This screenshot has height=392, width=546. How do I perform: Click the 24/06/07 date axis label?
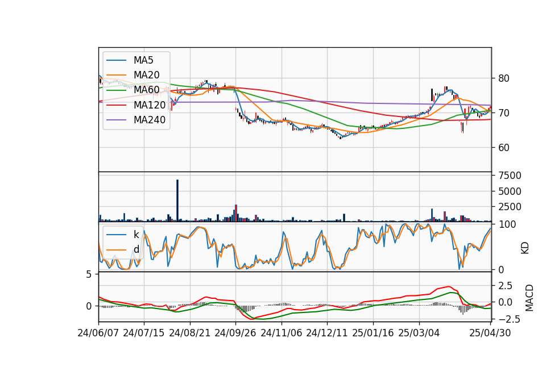[98, 333]
